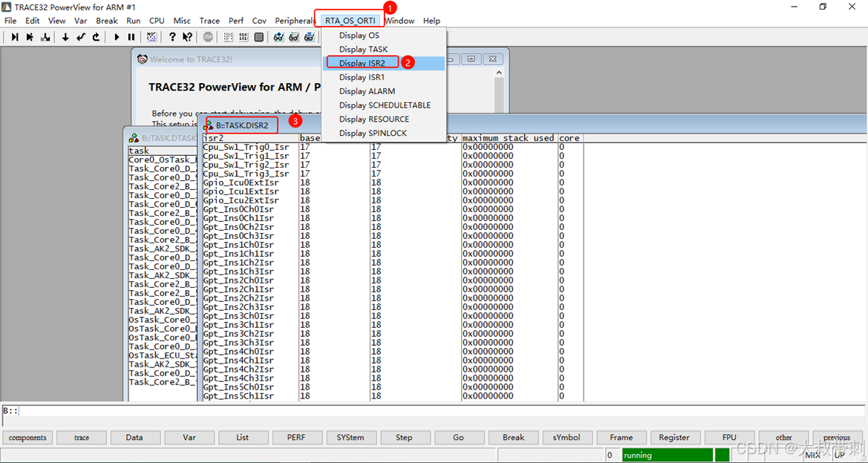Click the trace softkey button
Viewport: 868px width, 463px height.
(x=82, y=438)
